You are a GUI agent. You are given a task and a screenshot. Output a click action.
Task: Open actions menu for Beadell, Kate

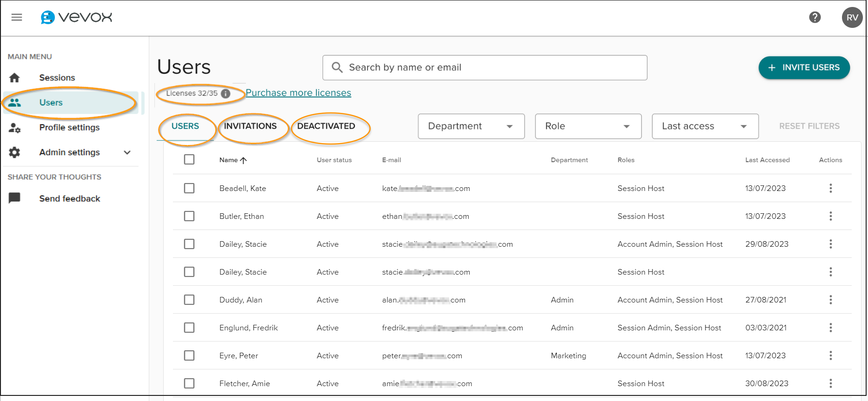pyautogui.click(x=830, y=188)
